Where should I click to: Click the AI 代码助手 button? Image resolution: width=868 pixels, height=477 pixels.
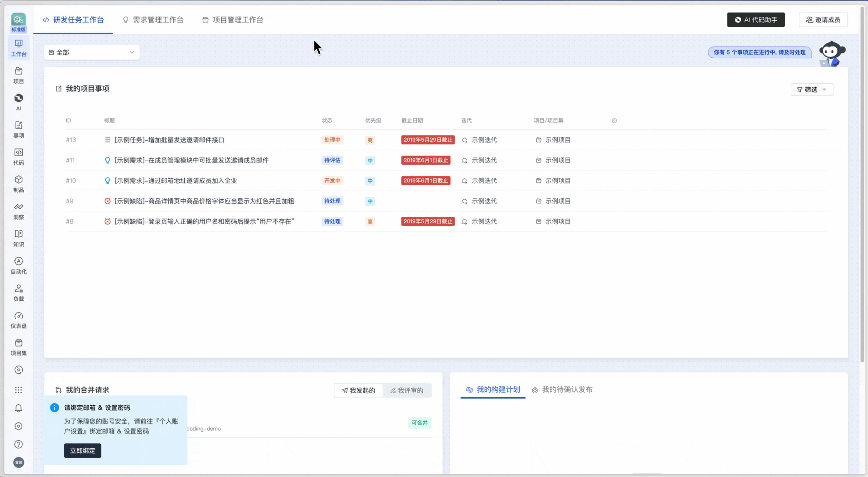click(x=756, y=20)
